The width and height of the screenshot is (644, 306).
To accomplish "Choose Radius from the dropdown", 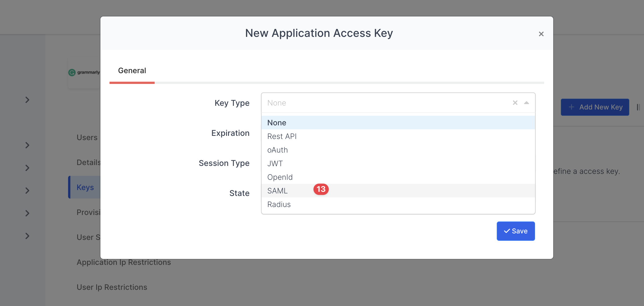I will (x=279, y=204).
